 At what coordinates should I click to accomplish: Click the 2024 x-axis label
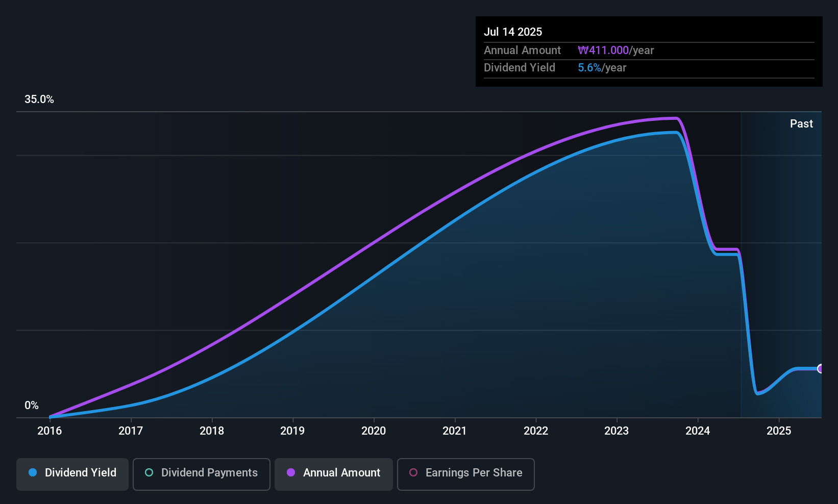698,431
